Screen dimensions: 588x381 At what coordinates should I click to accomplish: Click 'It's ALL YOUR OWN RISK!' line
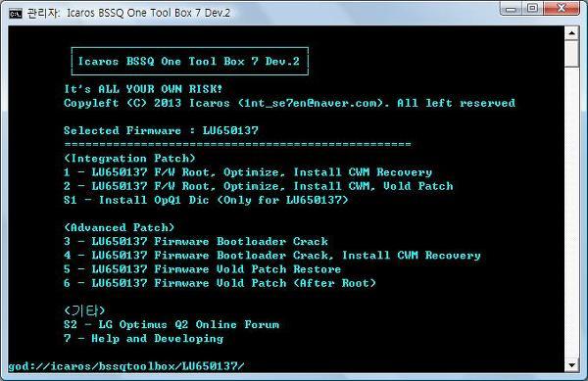click(143, 89)
